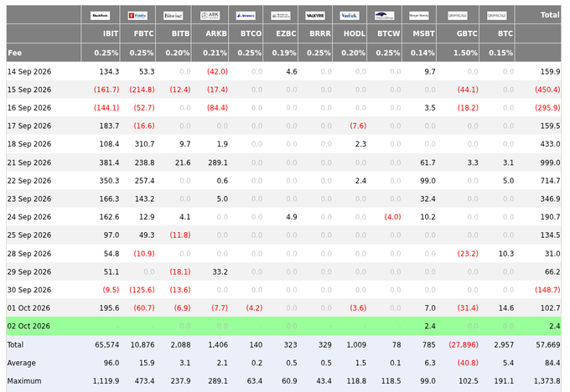Click the (4.0) BTCW value on 24 Sep
The image size is (570, 392).
point(392,217)
